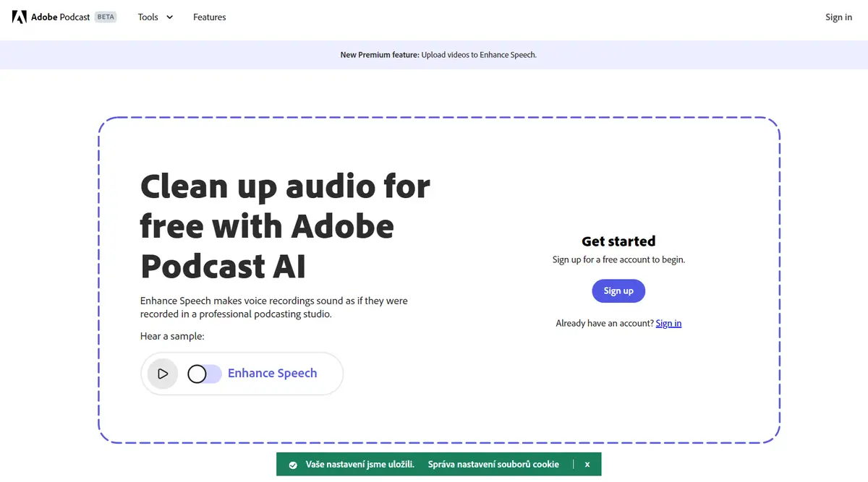
Task: Click Sign in at top right
Action: pos(838,17)
